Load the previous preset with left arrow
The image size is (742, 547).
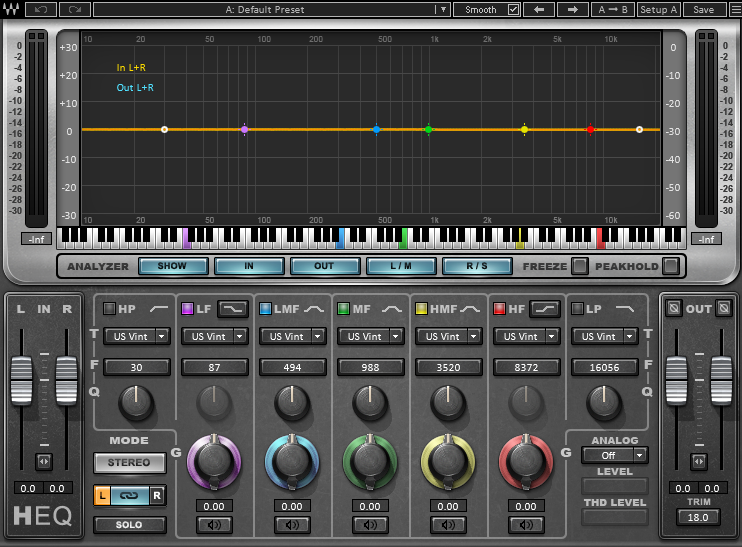point(538,9)
